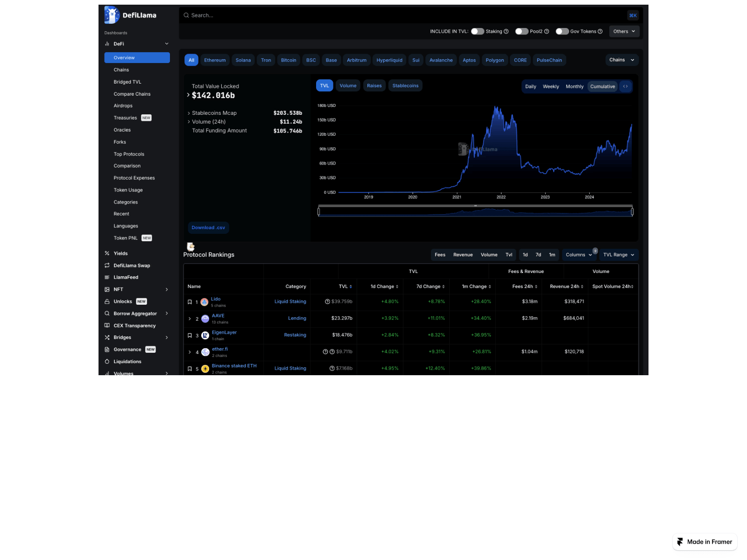Click the AAVE protocol logo
Image resolution: width=747 pixels, height=560 pixels.
point(205,319)
